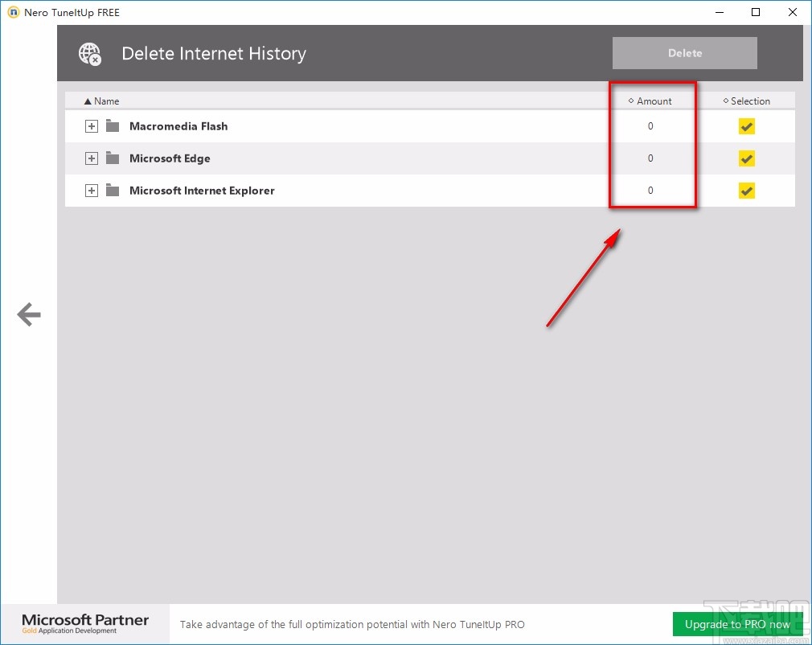
Task: Click the Microsoft Edge amount value
Action: pos(650,158)
